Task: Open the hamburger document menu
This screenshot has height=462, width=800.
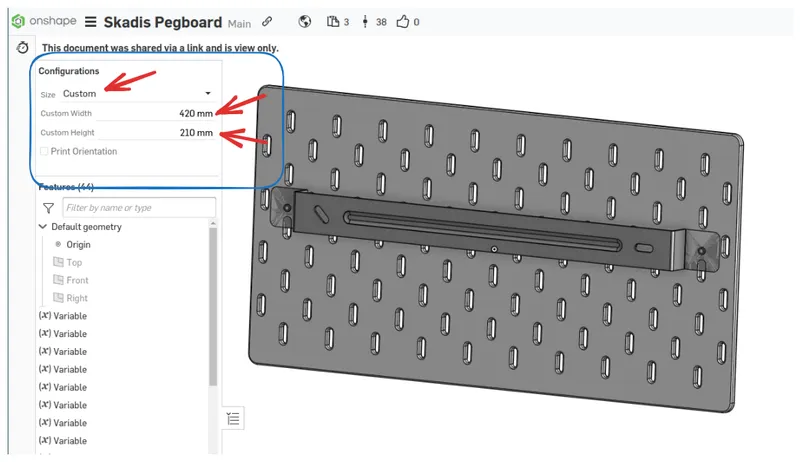Action: pyautogui.click(x=91, y=22)
